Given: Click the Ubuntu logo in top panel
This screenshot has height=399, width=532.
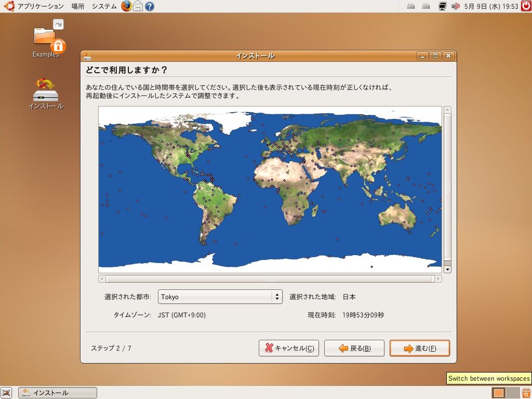Looking at the screenshot, I should [9, 6].
